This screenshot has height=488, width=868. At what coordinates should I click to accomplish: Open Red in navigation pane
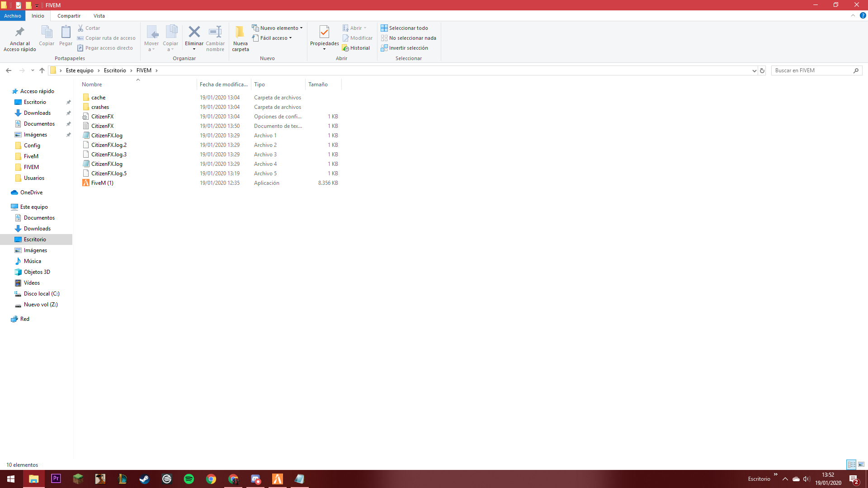pos(24,319)
